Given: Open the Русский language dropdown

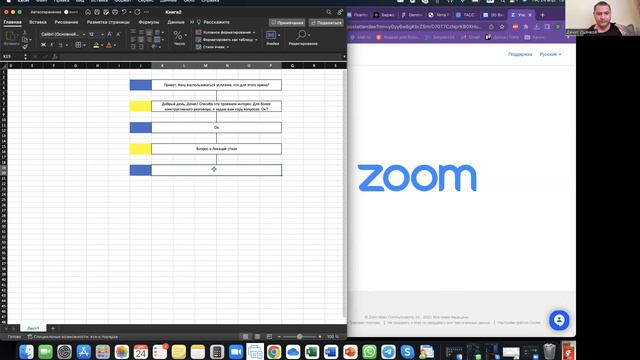Looking at the screenshot, I should click(x=550, y=54).
